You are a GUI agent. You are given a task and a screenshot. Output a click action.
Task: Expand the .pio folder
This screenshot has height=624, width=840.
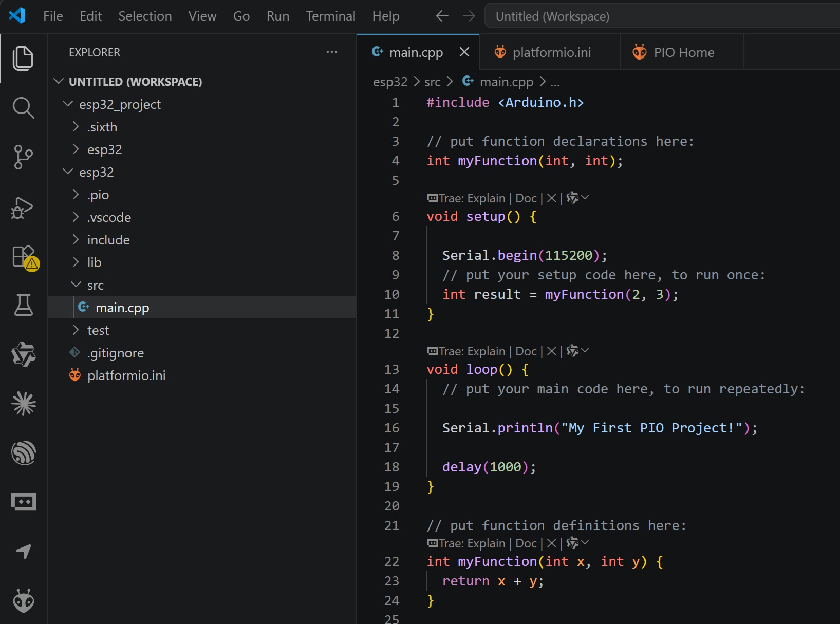tap(76, 195)
